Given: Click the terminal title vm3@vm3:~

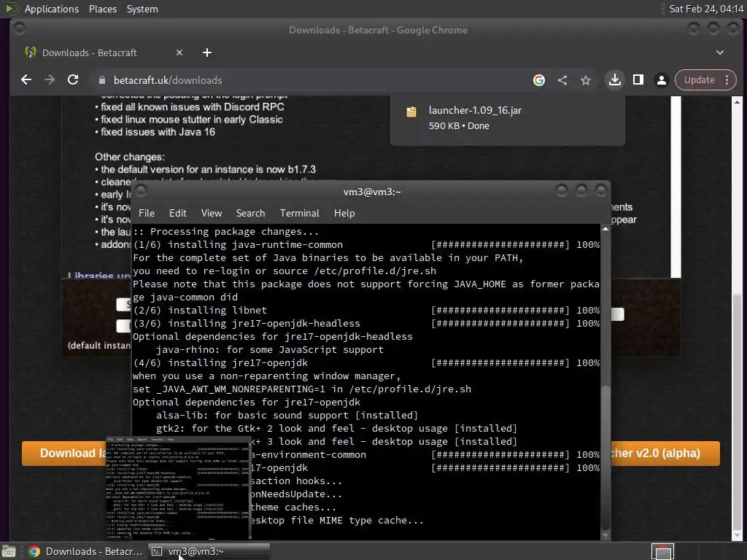Looking at the screenshot, I should click(372, 192).
